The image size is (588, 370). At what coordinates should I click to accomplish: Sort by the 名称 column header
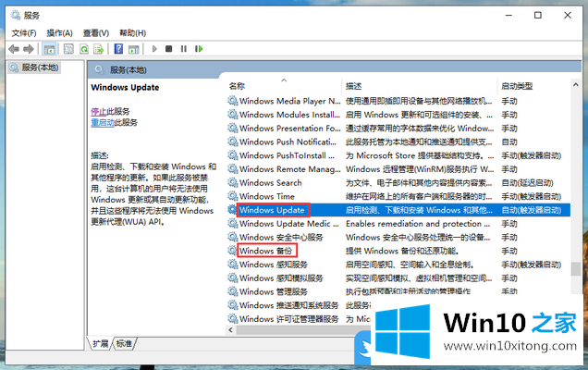[285, 86]
